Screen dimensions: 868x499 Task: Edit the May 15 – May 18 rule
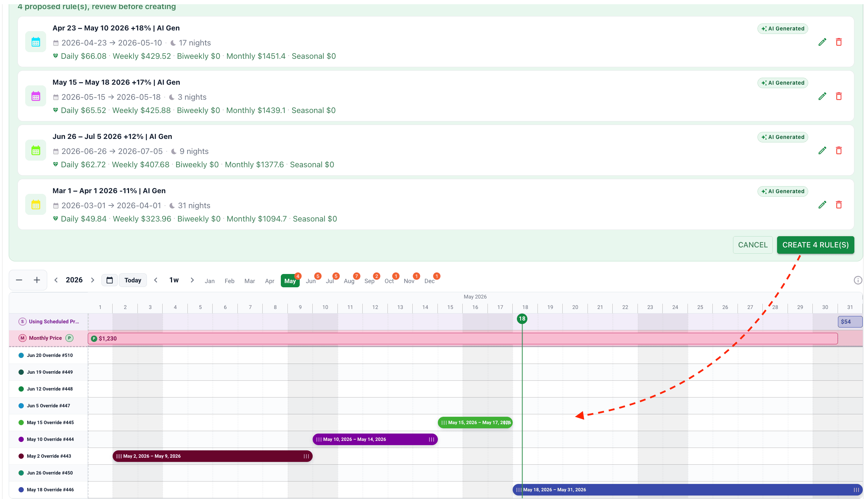tap(822, 96)
